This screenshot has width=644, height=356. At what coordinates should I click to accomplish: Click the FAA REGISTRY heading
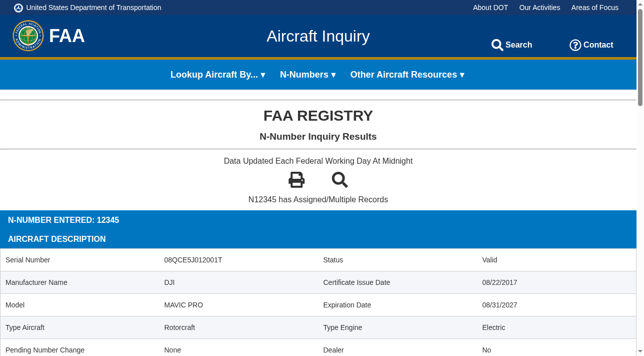pyautogui.click(x=318, y=116)
